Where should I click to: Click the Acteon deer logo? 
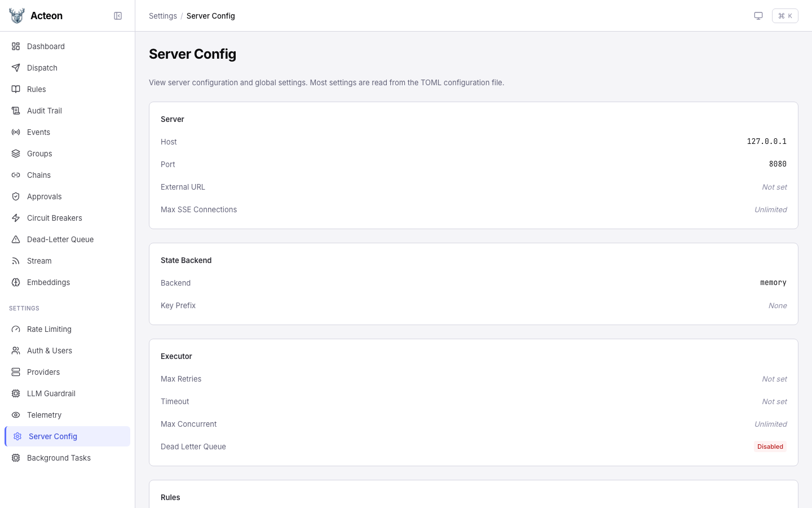tap(16, 15)
